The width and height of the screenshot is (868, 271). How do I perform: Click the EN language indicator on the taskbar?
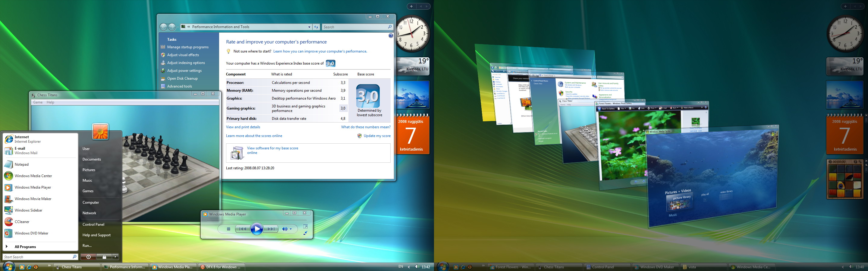[400, 266]
